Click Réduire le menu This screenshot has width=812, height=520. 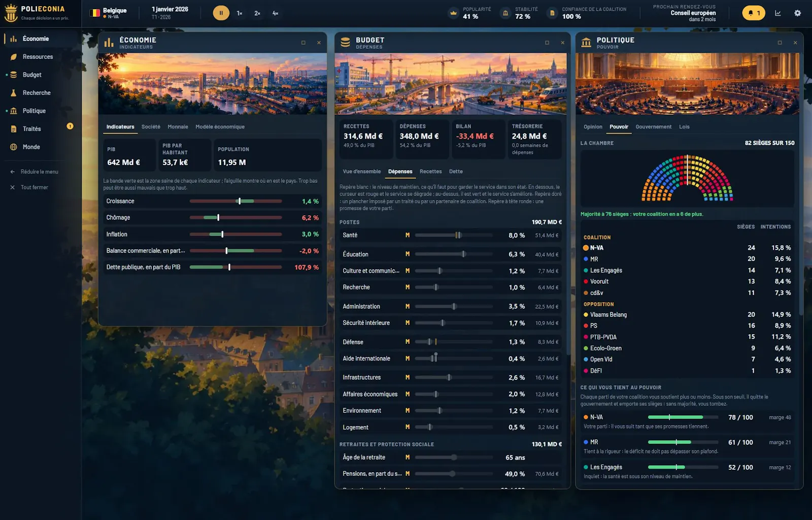[x=35, y=172]
